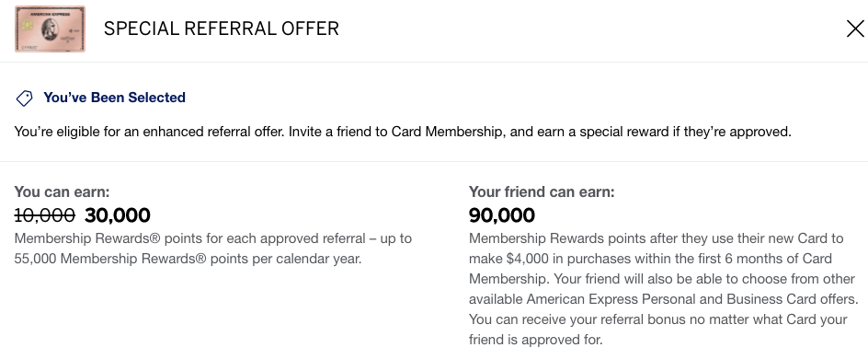Click the enhanced referral offer eligibility sentence

pos(403,132)
